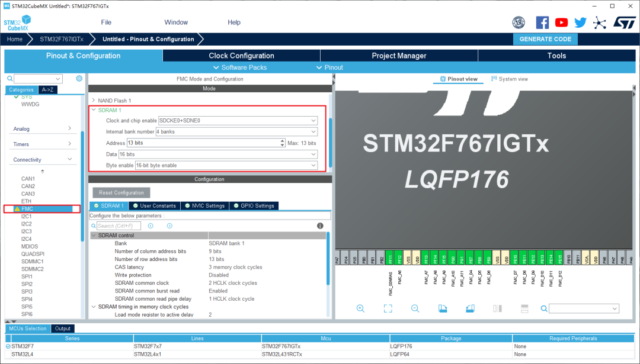Click the ST logo icon
640x364 pixels.
click(x=625, y=22)
